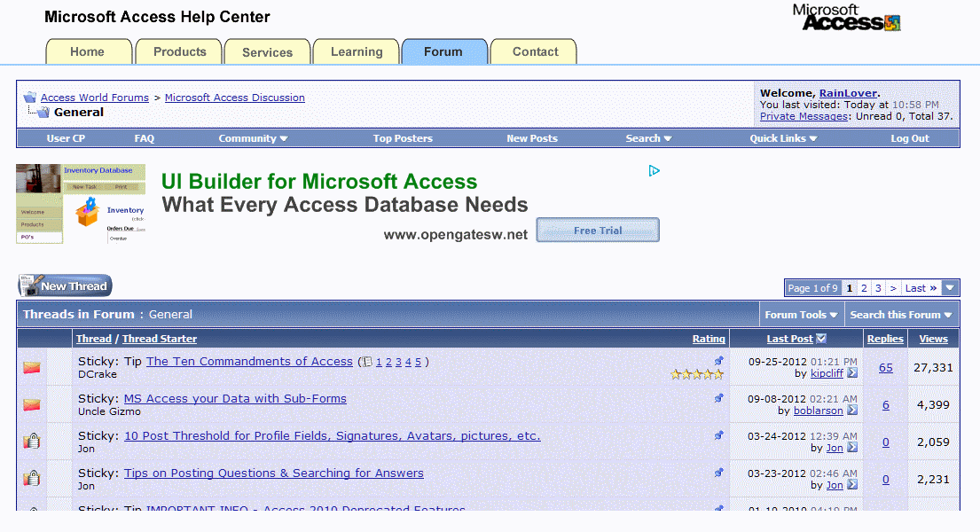
Task: Click the General forum folder icon
Action: click(43, 113)
